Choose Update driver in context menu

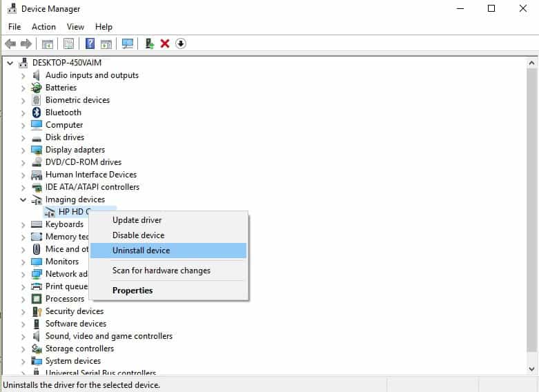point(168,220)
